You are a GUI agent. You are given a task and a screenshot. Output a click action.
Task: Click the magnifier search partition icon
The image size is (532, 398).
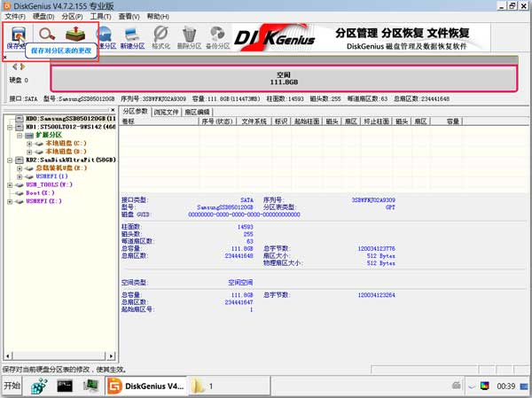(x=47, y=34)
